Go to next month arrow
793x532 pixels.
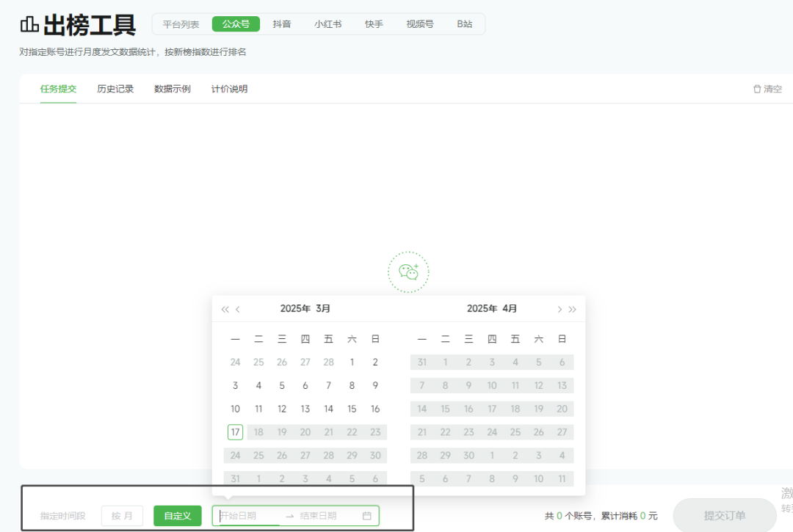point(560,309)
